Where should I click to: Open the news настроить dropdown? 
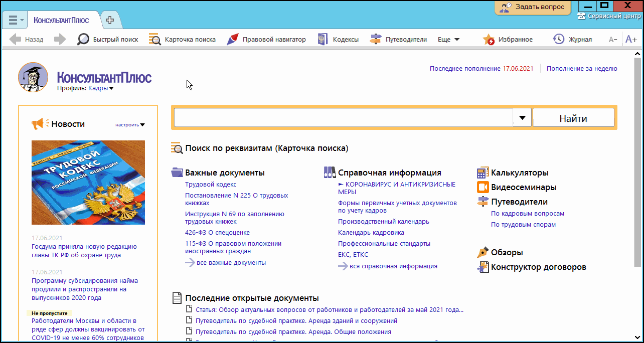[130, 125]
